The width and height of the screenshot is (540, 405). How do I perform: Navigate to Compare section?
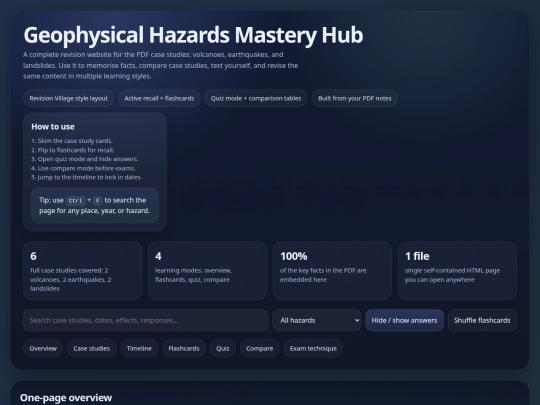pyautogui.click(x=260, y=348)
